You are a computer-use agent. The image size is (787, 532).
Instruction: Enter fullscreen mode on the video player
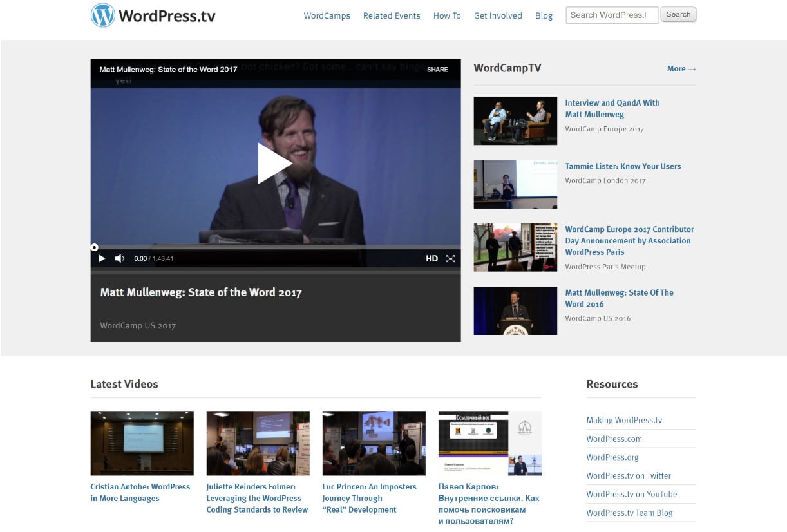(x=450, y=258)
